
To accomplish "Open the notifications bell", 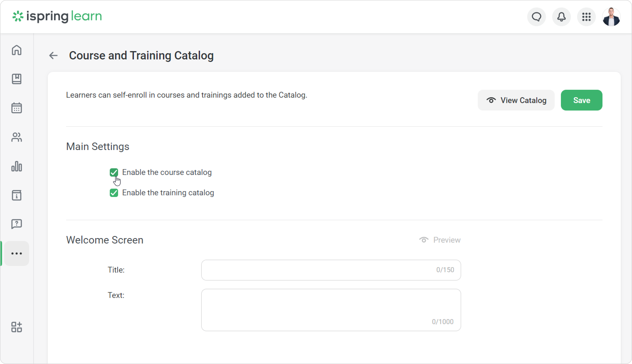I will [x=562, y=17].
